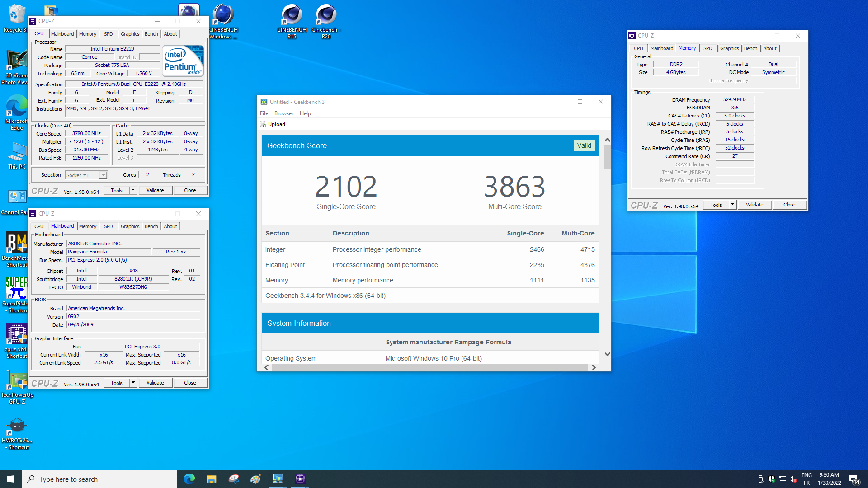This screenshot has width=868, height=488.
Task: Click the taskbar clock and date
Action: click(829, 479)
